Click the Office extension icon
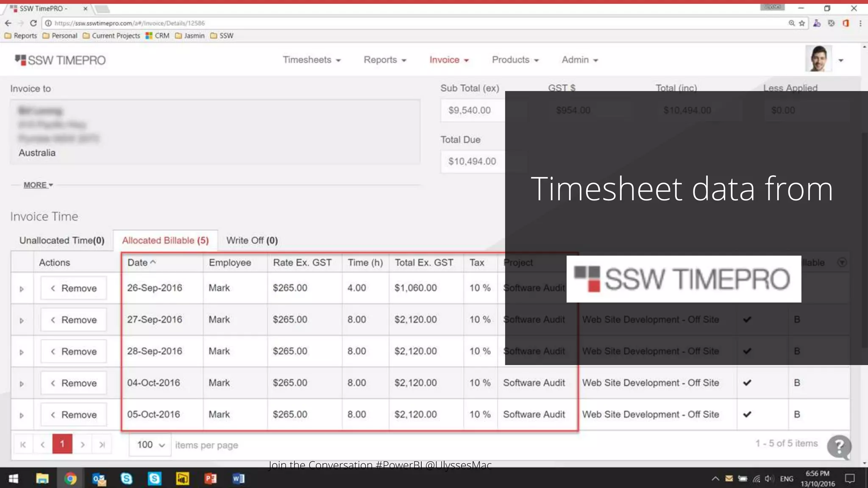Viewport: 868px width, 488px height. point(846,23)
